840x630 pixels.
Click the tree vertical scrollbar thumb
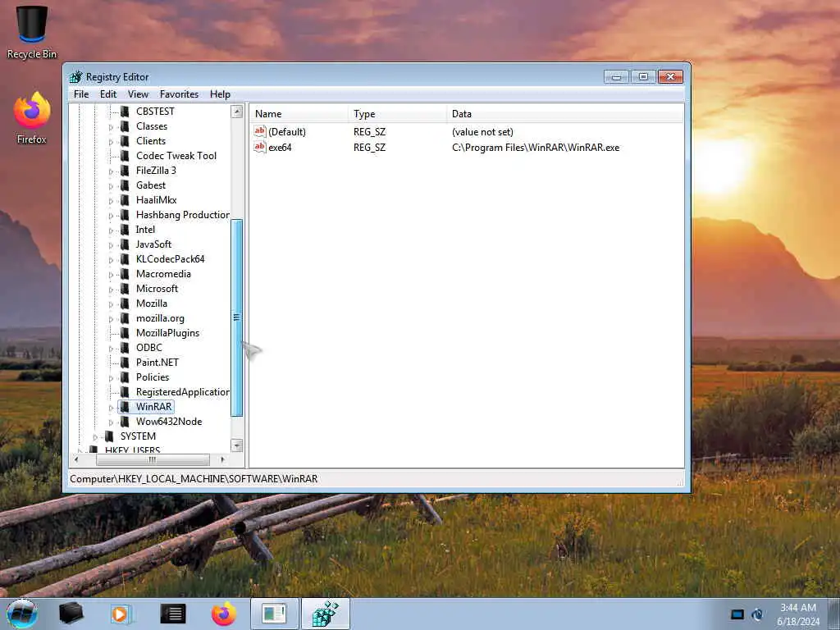(x=237, y=317)
